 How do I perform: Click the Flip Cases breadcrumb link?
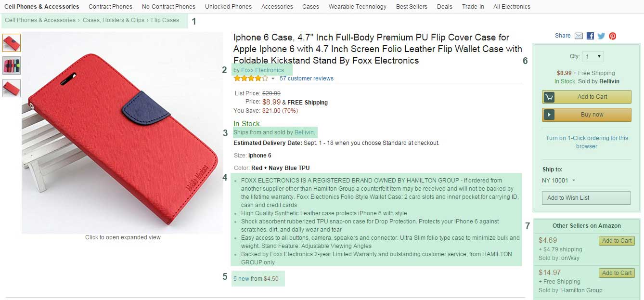(x=165, y=20)
